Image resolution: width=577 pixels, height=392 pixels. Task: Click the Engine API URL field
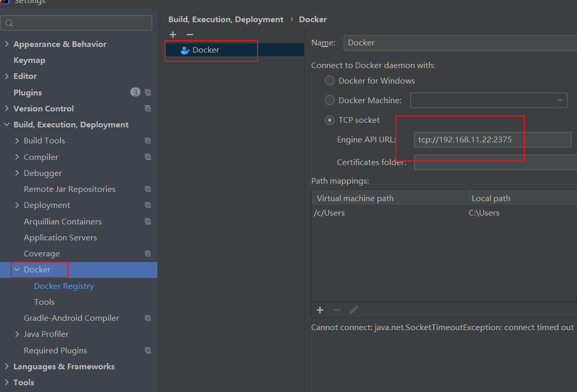(492, 139)
